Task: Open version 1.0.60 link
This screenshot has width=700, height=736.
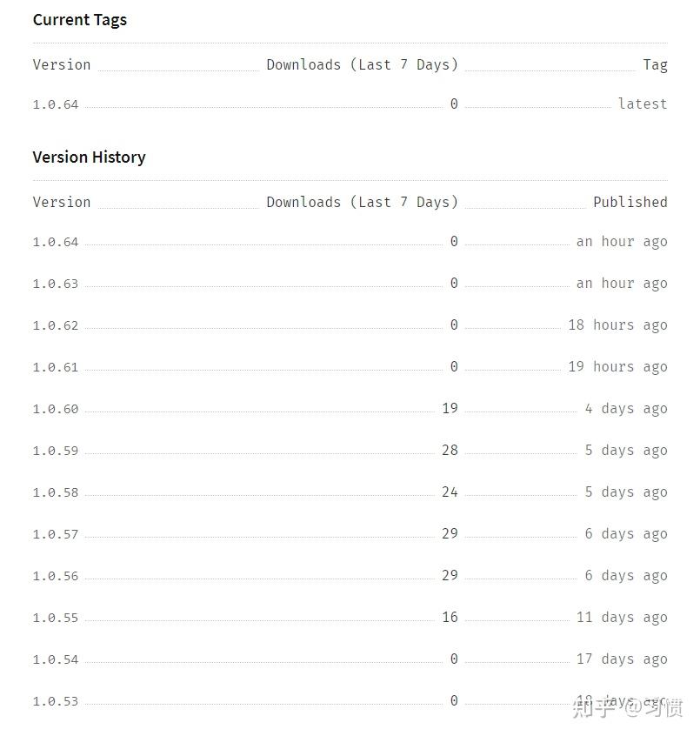Action: coord(56,409)
